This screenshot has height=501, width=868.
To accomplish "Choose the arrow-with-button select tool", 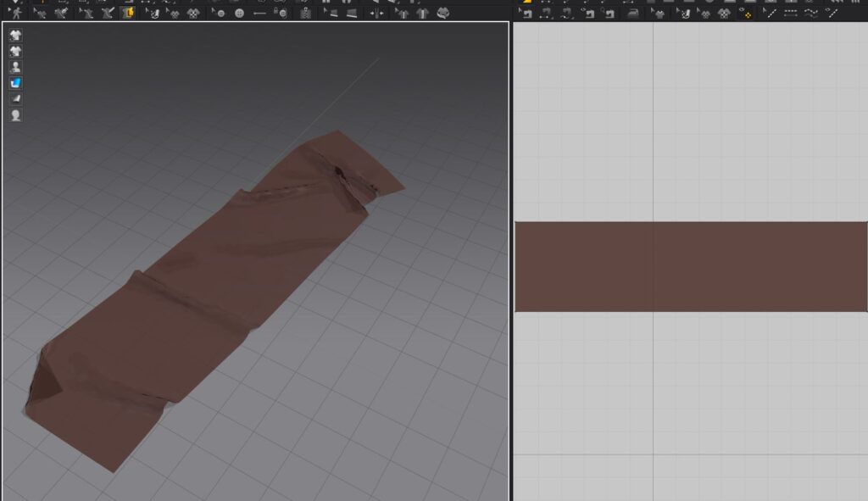I will [x=219, y=13].
